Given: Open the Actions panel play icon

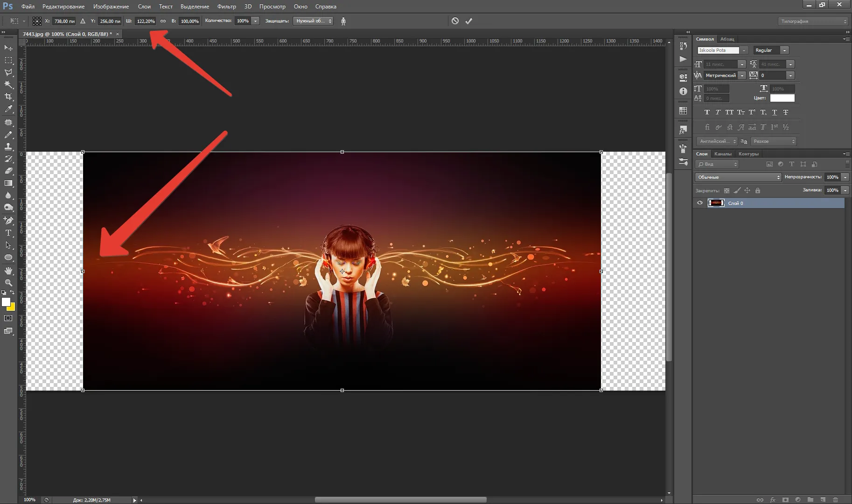Looking at the screenshot, I should (x=683, y=59).
